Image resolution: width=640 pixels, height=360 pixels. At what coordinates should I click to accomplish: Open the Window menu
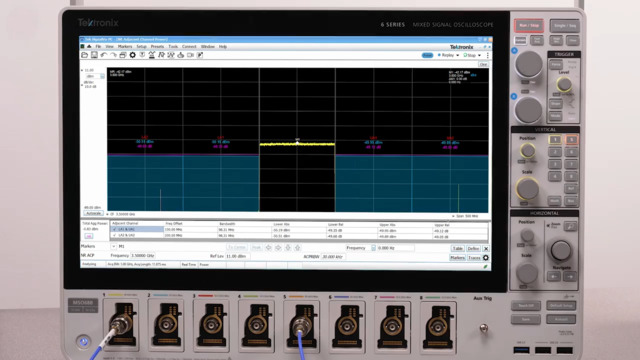(x=207, y=47)
